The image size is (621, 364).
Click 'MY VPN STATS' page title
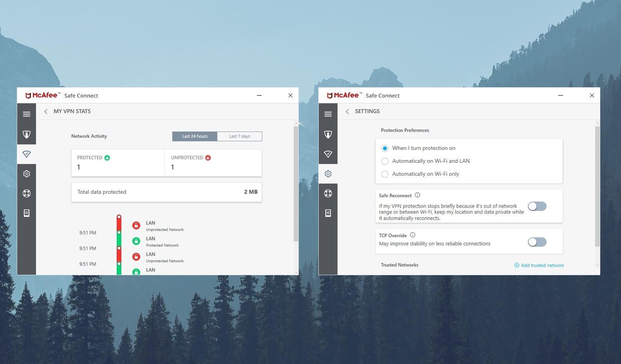[72, 112]
